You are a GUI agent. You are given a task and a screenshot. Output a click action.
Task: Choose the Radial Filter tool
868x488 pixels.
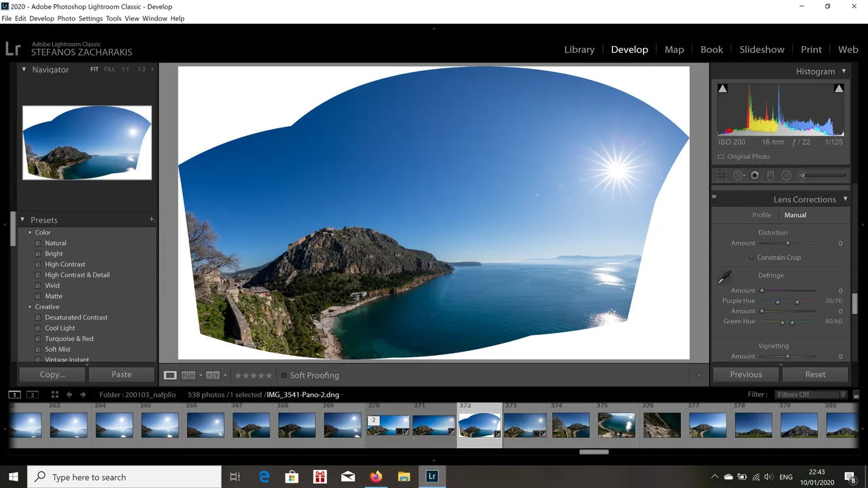pyautogui.click(x=787, y=176)
